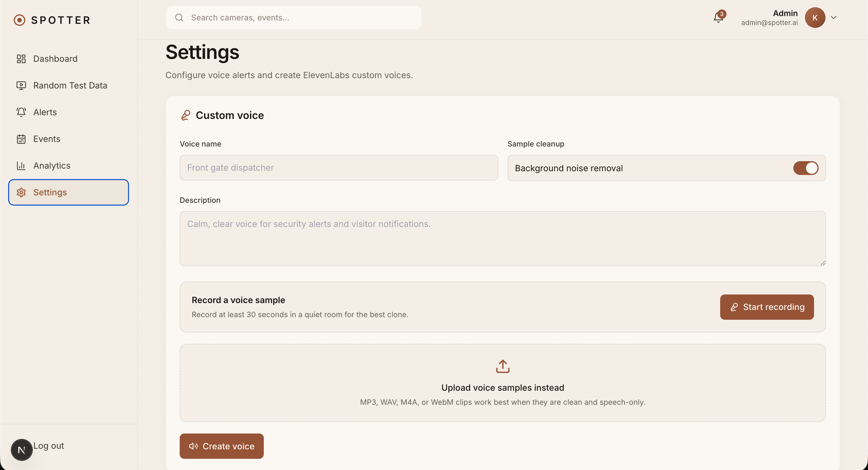Click the Custom voice microphone icon
The image size is (868, 470).
186,115
